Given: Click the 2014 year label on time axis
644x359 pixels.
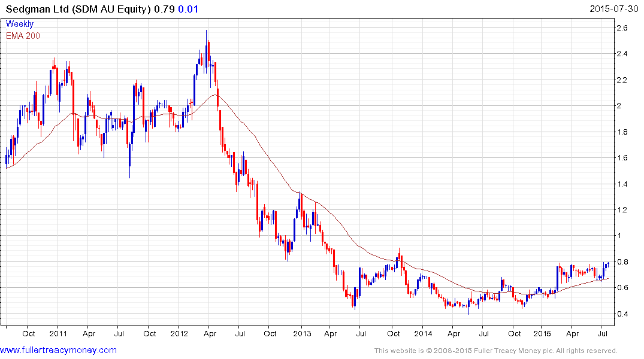Looking at the screenshot, I should pyautogui.click(x=423, y=333).
